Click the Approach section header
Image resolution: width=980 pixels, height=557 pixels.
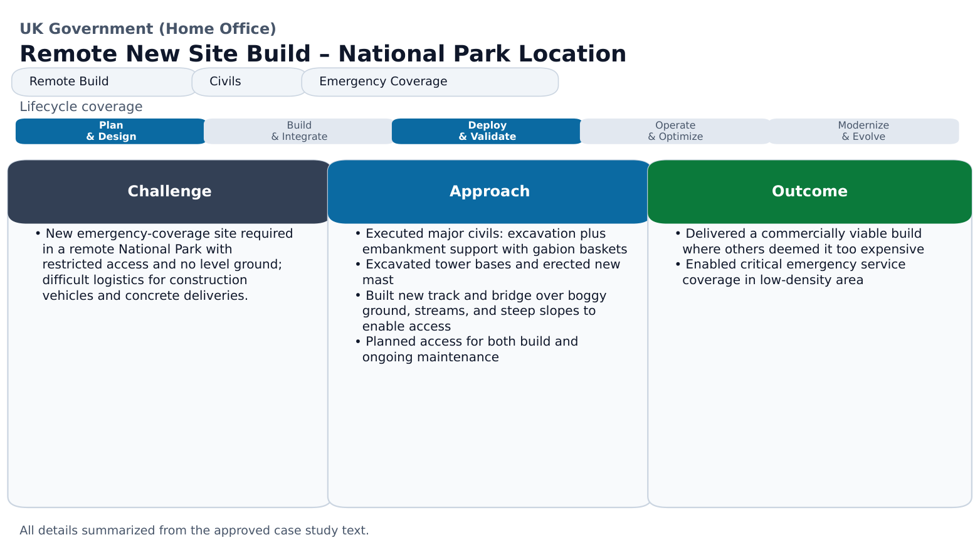click(x=488, y=191)
